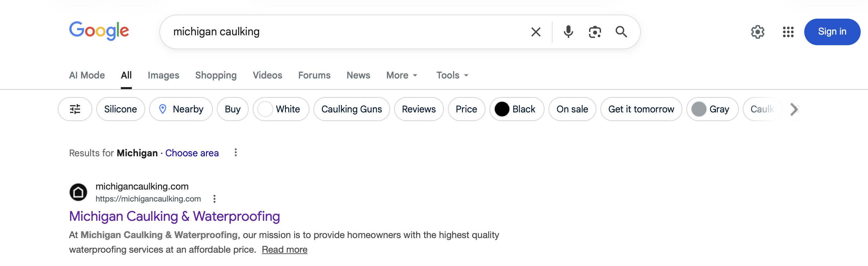Click the Choose area link
868x266 pixels.
(x=192, y=153)
